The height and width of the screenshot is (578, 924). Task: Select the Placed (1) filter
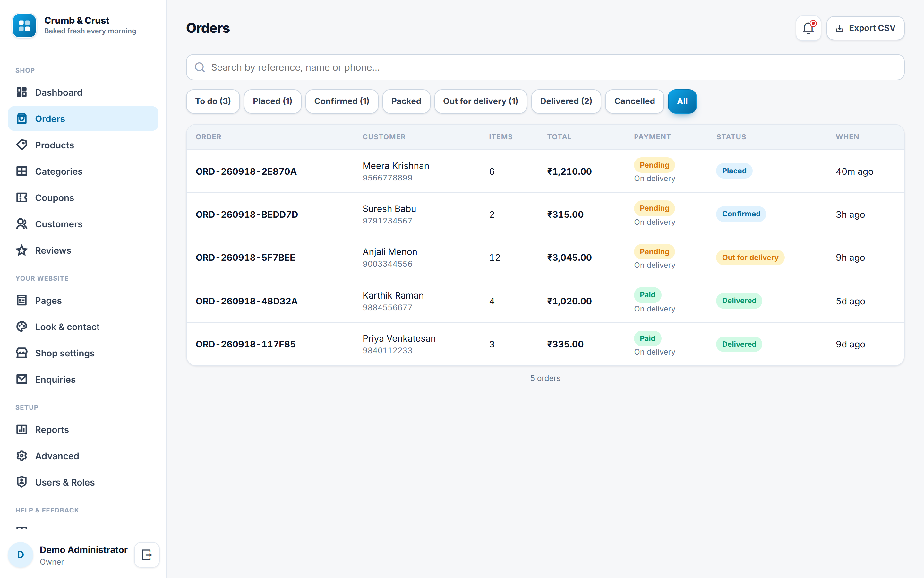(x=273, y=101)
